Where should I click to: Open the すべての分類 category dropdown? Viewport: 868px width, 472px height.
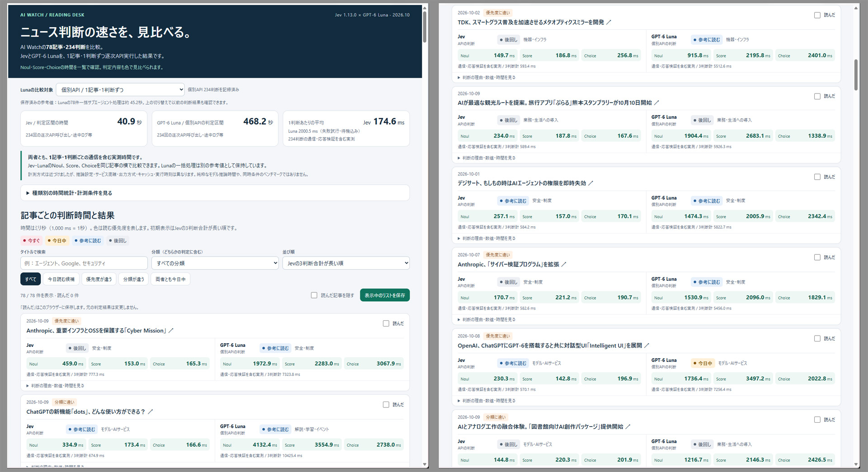tap(215, 263)
